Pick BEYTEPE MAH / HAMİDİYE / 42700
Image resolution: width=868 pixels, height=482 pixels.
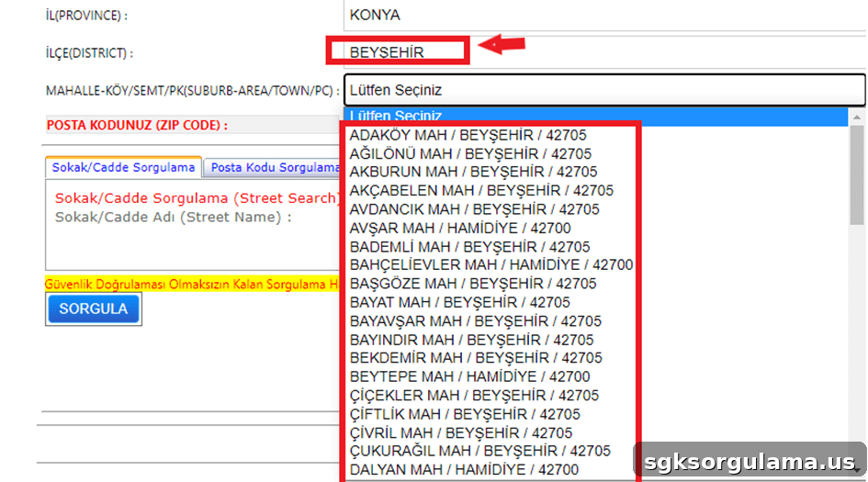point(595,376)
